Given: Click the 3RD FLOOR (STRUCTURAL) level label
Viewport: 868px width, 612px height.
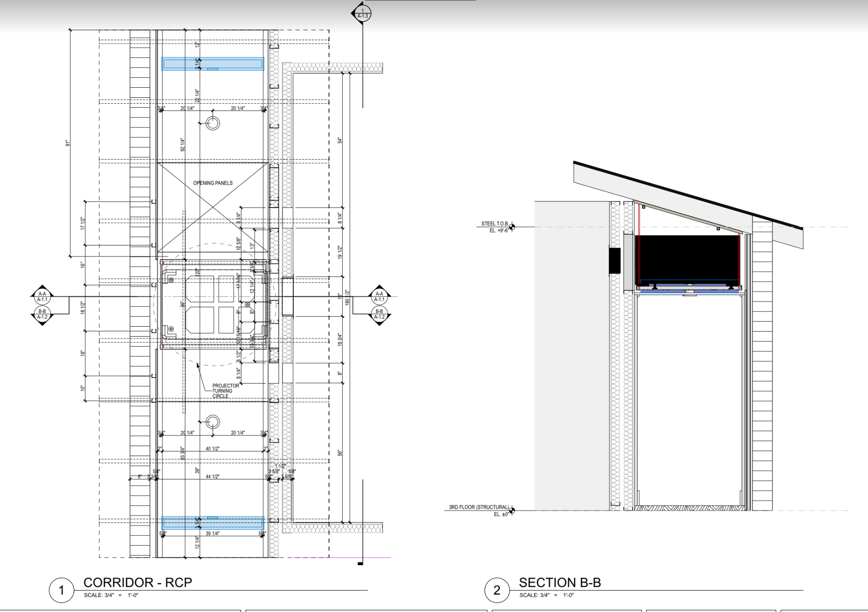Looking at the screenshot, I should pos(479,507).
